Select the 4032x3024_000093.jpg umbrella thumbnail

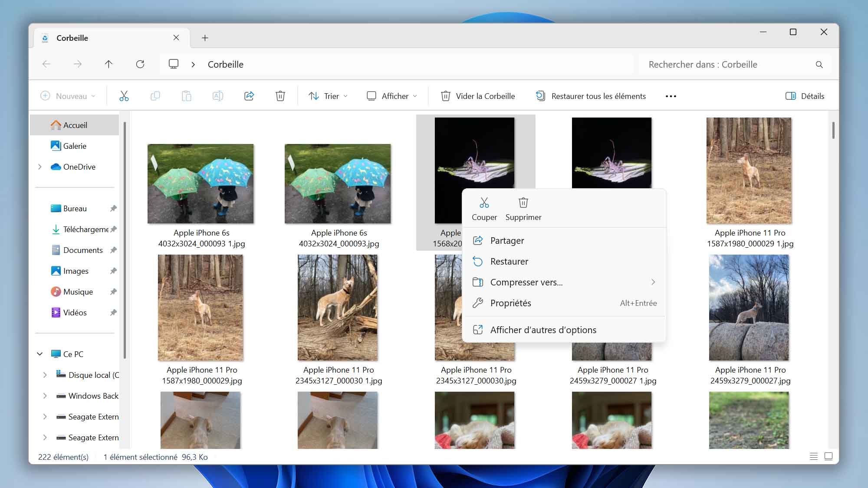[x=338, y=183]
